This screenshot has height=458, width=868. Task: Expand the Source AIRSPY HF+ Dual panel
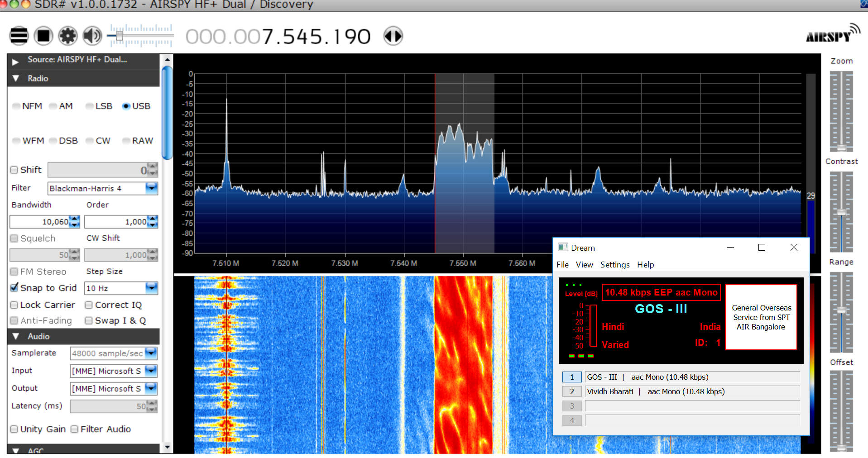point(15,61)
